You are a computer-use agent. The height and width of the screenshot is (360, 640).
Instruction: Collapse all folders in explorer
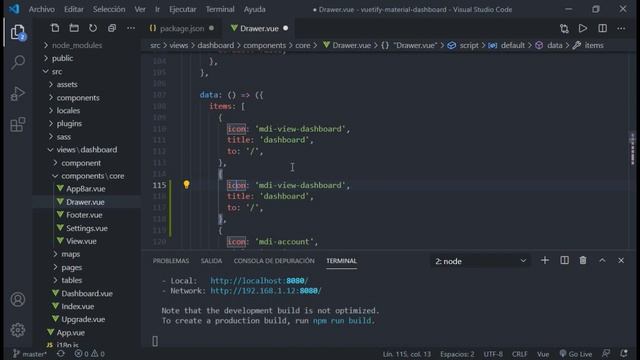[x=112, y=28]
